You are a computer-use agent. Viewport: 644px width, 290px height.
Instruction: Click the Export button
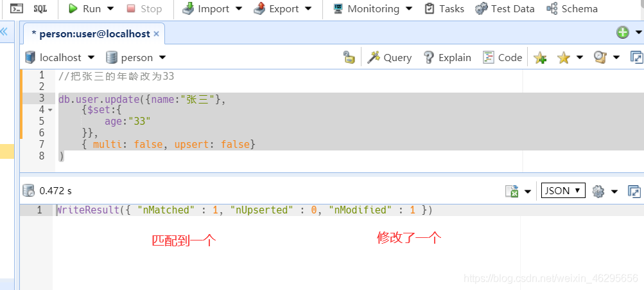[x=276, y=8]
